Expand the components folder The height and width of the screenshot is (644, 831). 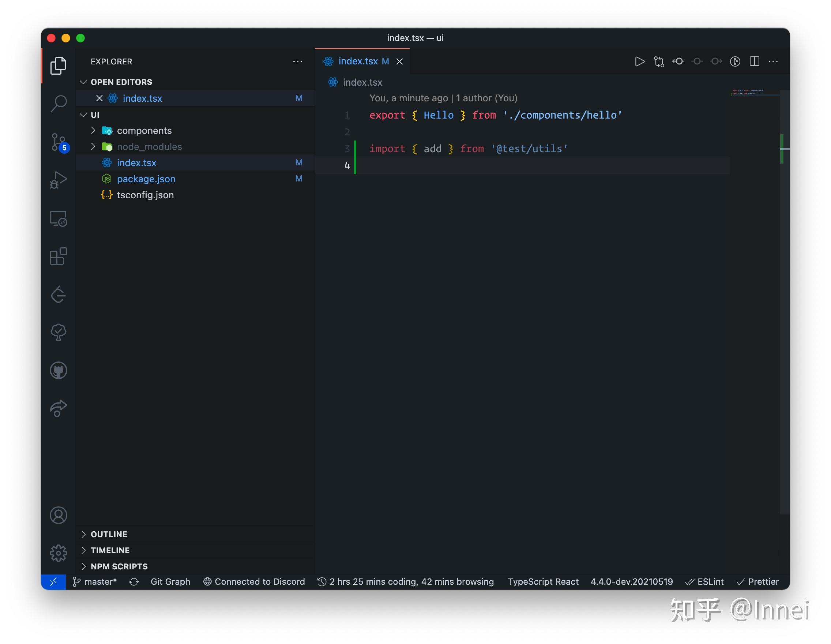(144, 131)
